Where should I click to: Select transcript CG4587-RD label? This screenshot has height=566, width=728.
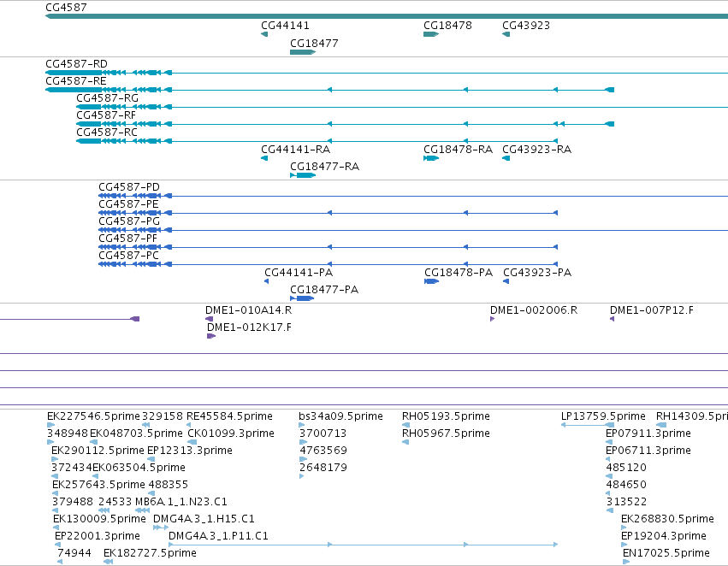pyautogui.click(x=77, y=64)
